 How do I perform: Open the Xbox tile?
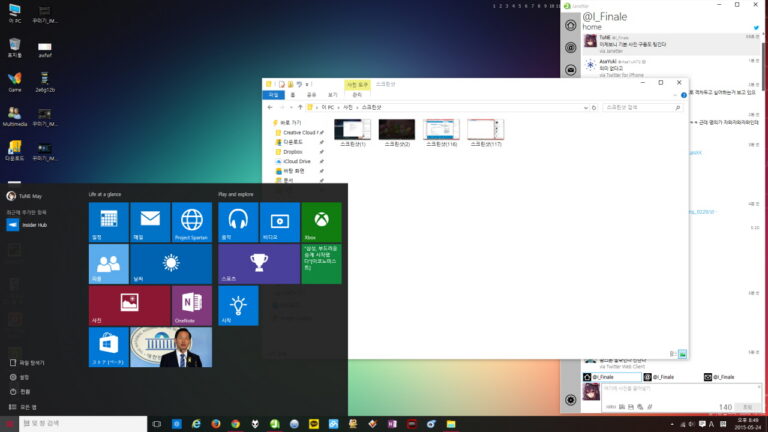pyautogui.click(x=321, y=222)
